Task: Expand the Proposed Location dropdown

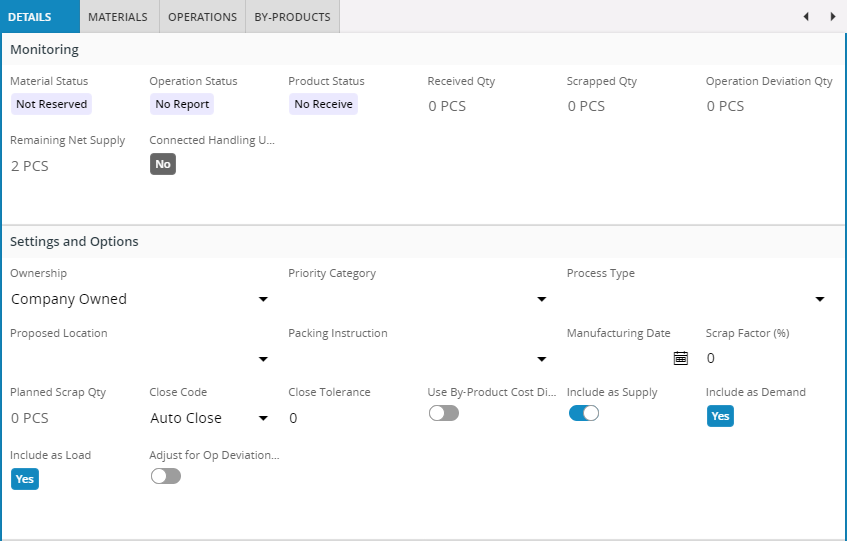Action: 263,359
